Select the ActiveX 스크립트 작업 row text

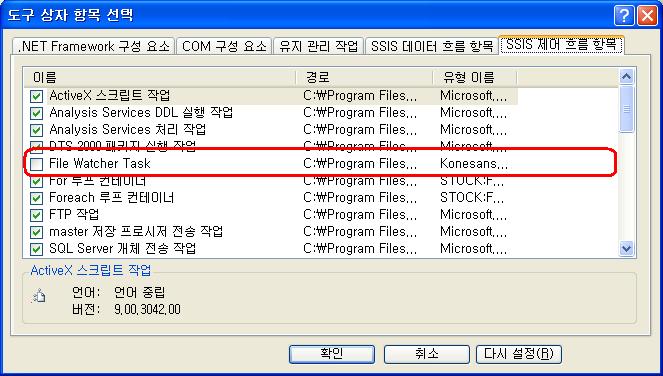(x=110, y=96)
